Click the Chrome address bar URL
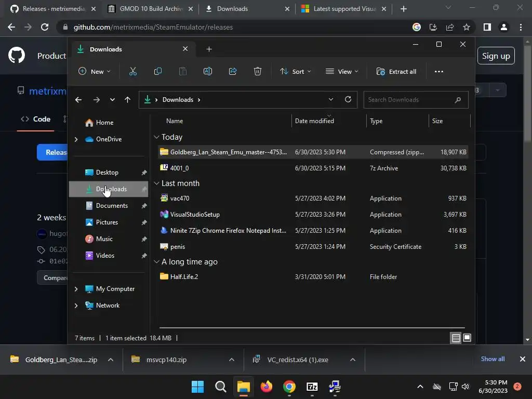 click(153, 27)
